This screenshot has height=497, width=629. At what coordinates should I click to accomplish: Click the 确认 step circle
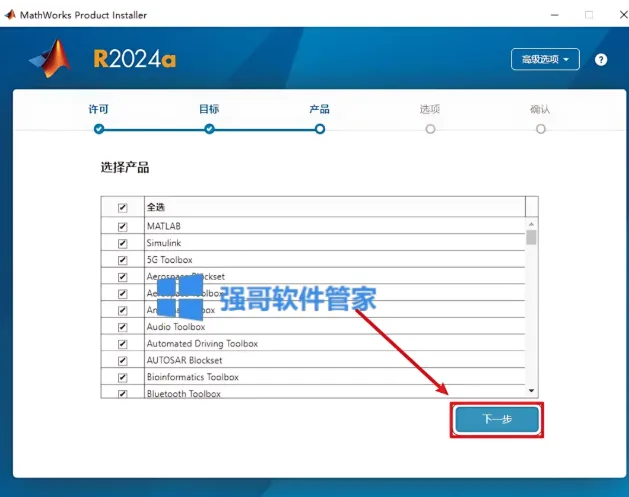tap(541, 129)
